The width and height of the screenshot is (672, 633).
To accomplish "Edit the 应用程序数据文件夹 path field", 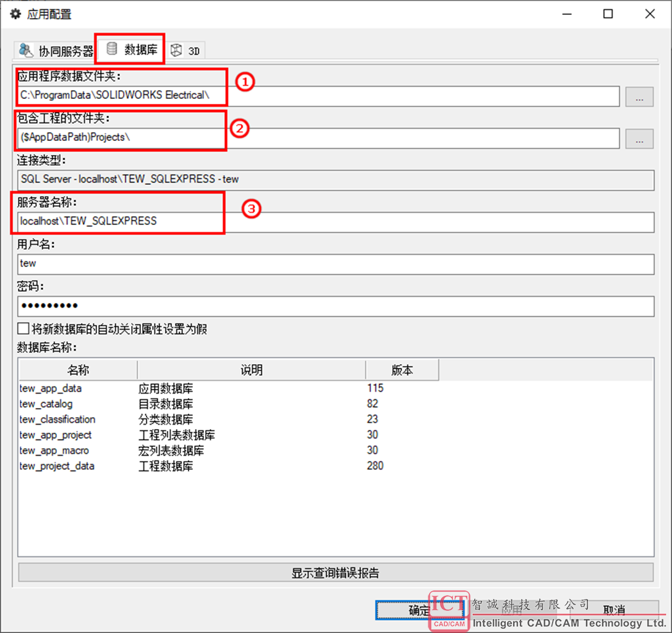I will coord(318,96).
